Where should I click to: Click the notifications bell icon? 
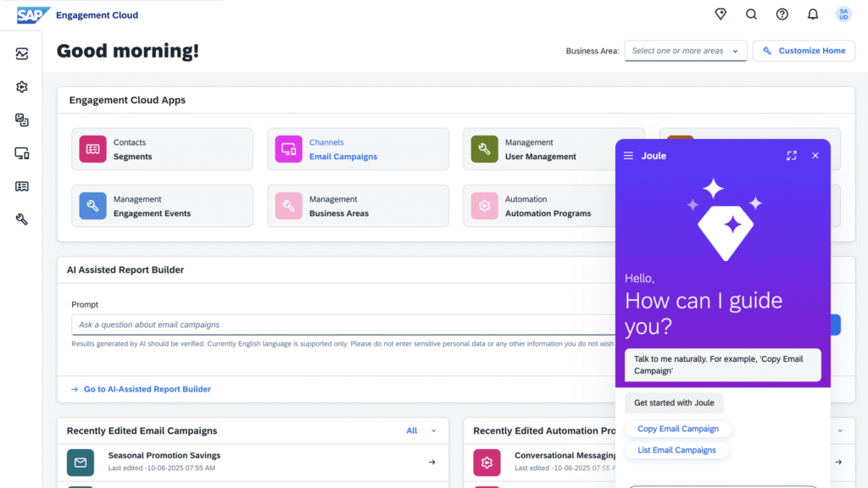(812, 14)
